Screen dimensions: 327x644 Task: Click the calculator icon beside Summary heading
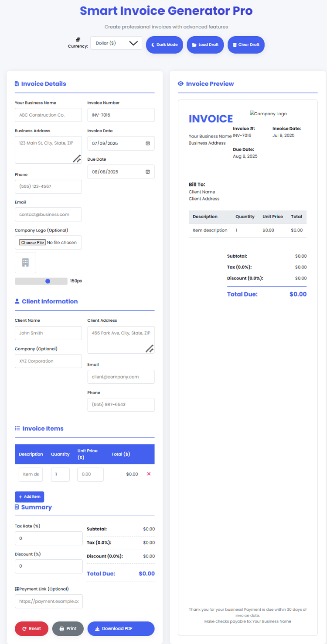coord(17,507)
